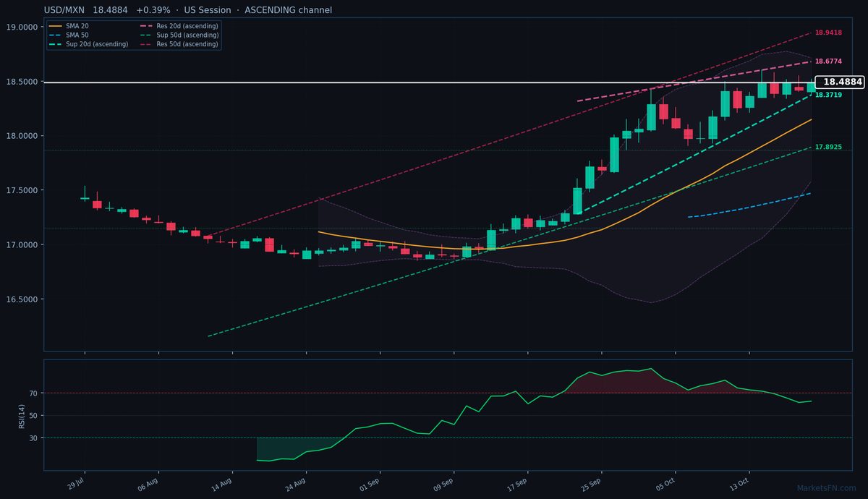Viewport: 868px width, 499px height.
Task: Click the 19.0000 price axis label
Action: coord(22,27)
